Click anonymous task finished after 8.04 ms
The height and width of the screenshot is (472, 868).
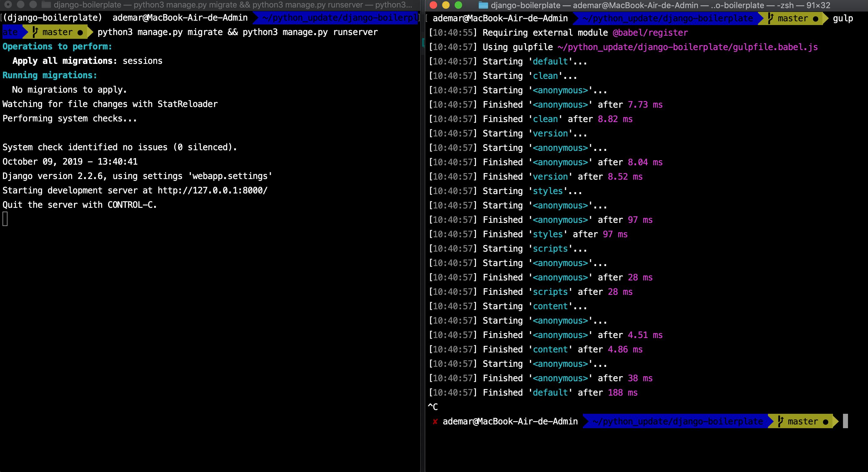pyautogui.click(x=546, y=162)
